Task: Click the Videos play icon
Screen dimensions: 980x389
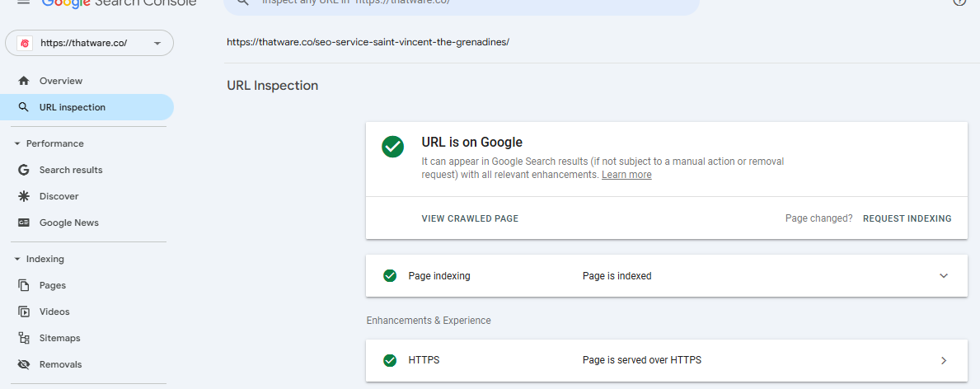Action: tap(24, 312)
